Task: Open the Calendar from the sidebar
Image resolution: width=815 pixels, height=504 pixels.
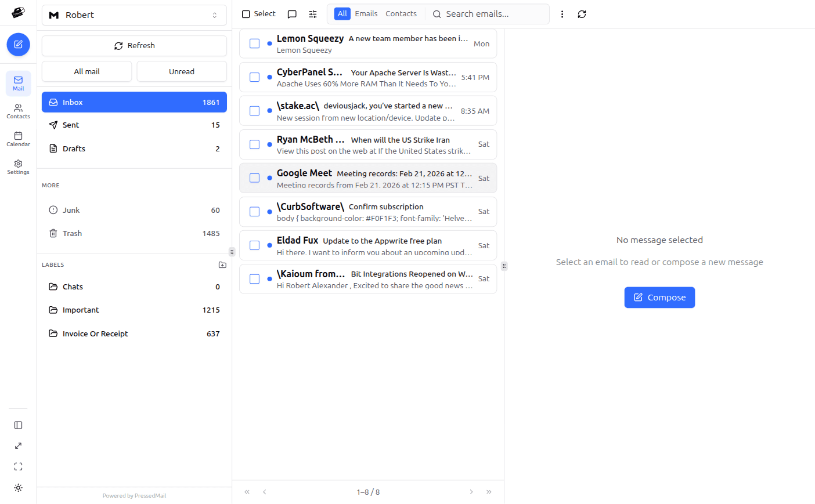Action: 18,139
